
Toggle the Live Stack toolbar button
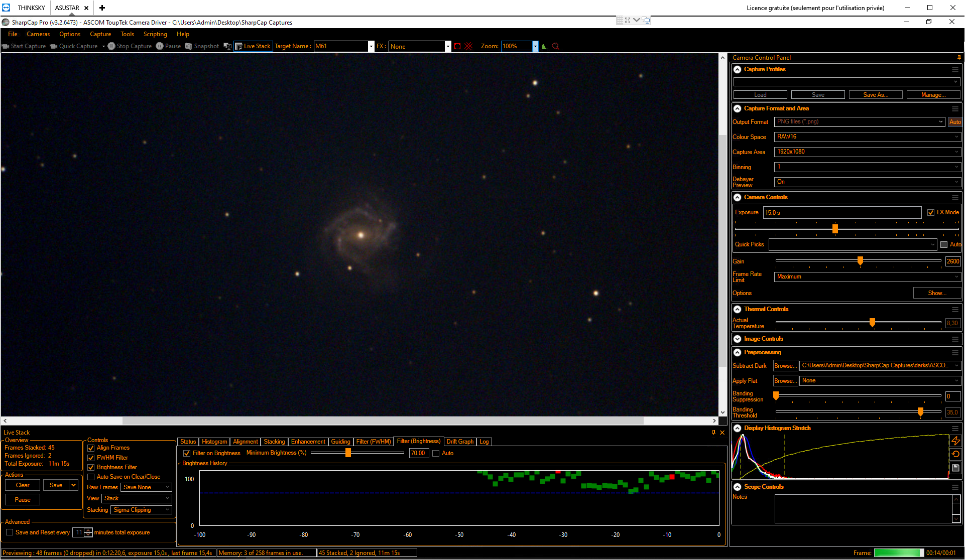coord(253,46)
